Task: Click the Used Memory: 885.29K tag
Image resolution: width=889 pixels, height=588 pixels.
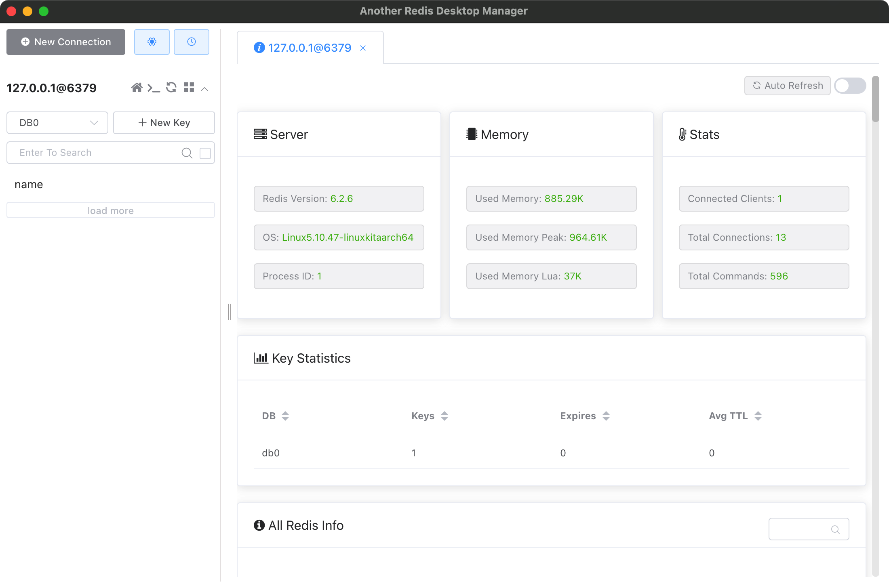Action: 551,199
